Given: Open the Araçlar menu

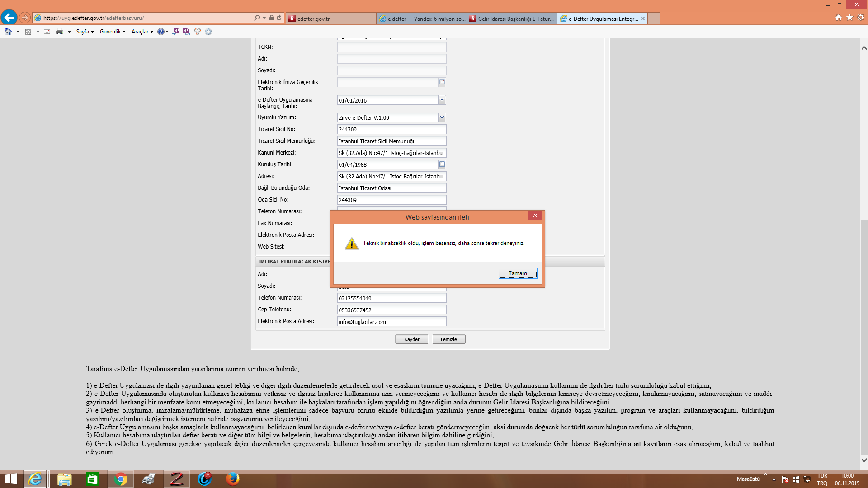Looking at the screenshot, I should 142,32.
